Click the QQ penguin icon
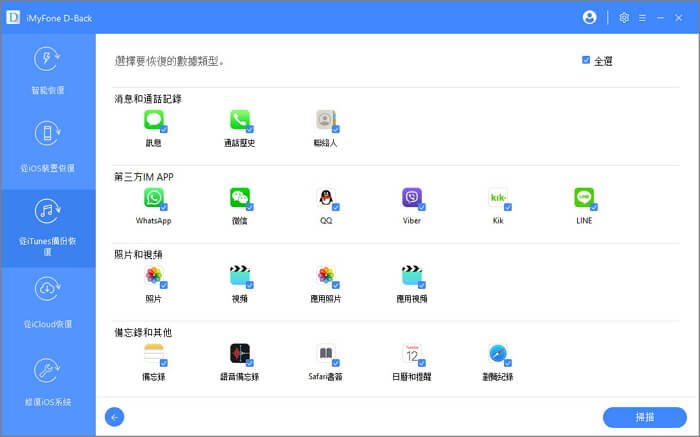 pos(325,198)
